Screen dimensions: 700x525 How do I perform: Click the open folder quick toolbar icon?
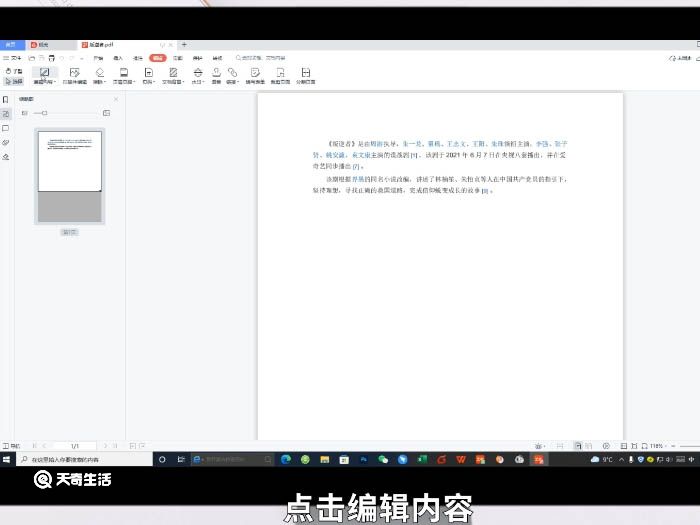[x=32, y=58]
